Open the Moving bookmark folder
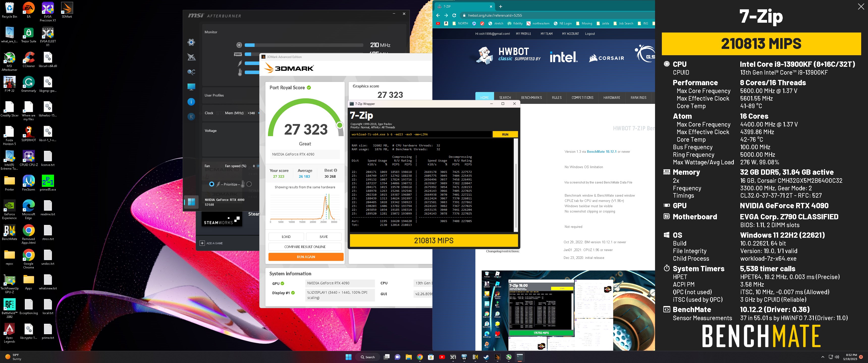 point(584,24)
